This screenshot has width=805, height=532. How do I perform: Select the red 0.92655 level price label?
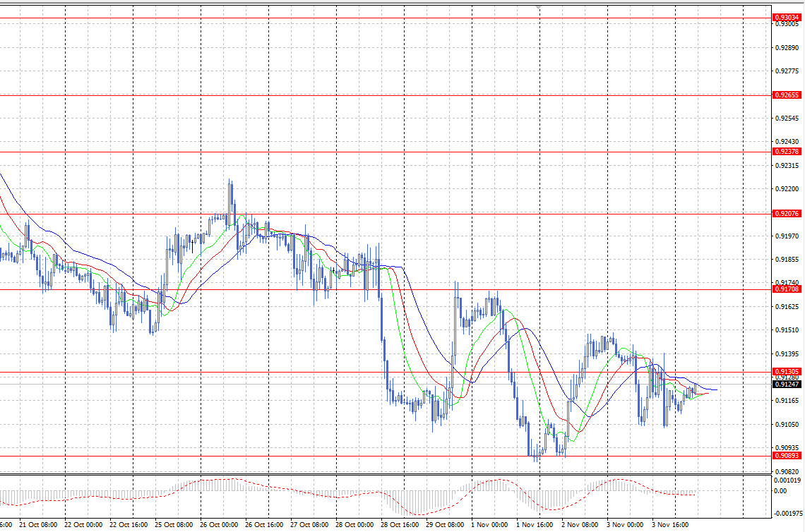tap(787, 95)
